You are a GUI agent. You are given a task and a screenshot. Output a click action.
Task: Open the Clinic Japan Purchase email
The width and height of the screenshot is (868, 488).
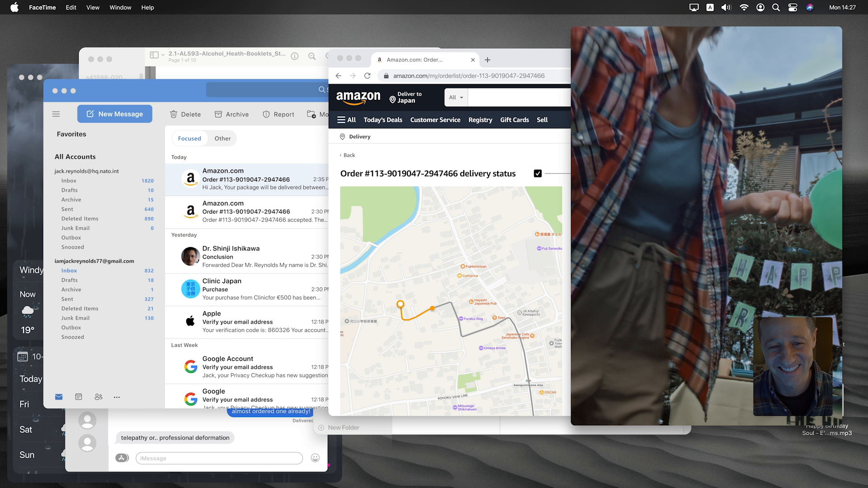point(247,289)
